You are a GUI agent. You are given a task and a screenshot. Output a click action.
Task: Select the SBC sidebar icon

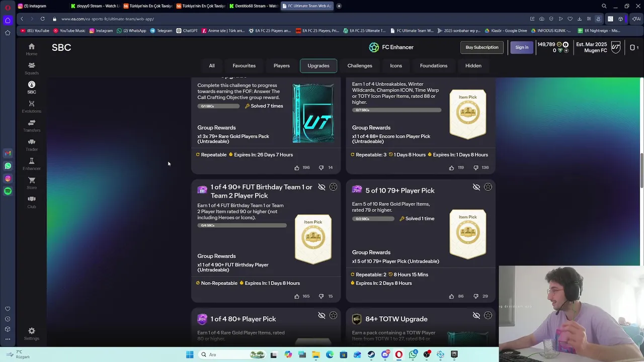click(x=32, y=87)
